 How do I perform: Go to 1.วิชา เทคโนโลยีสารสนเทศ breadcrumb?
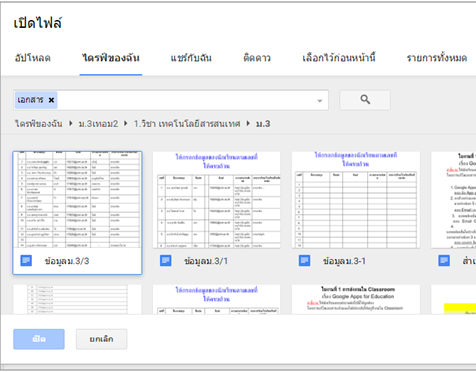tap(187, 124)
